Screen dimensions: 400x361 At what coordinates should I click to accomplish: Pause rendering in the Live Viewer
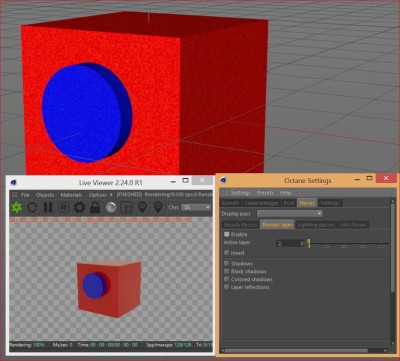pyautogui.click(x=48, y=207)
